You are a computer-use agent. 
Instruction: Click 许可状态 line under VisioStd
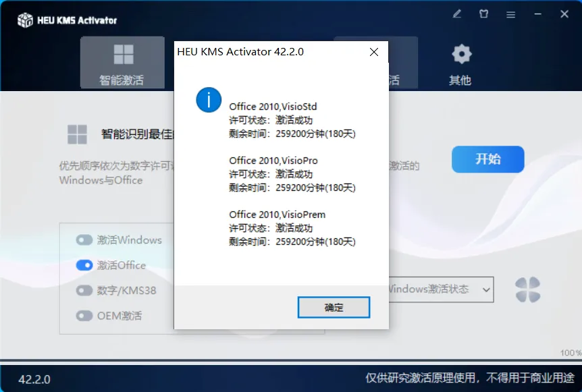[271, 120]
